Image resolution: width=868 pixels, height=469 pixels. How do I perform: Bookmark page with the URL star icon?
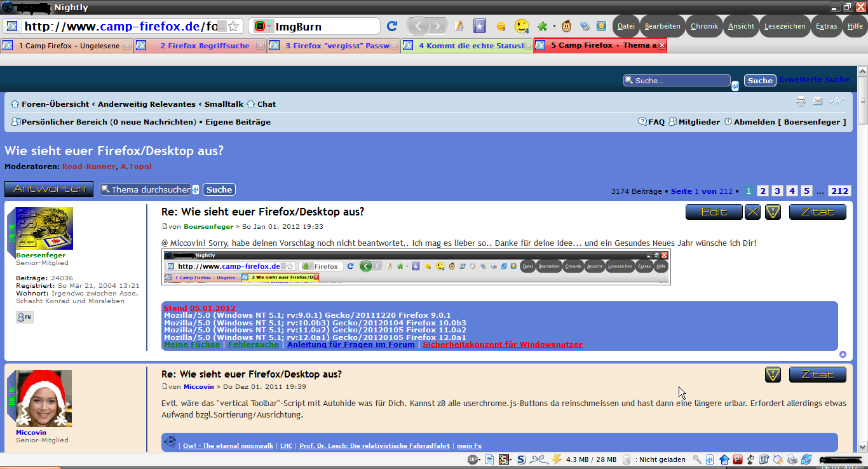(x=234, y=26)
